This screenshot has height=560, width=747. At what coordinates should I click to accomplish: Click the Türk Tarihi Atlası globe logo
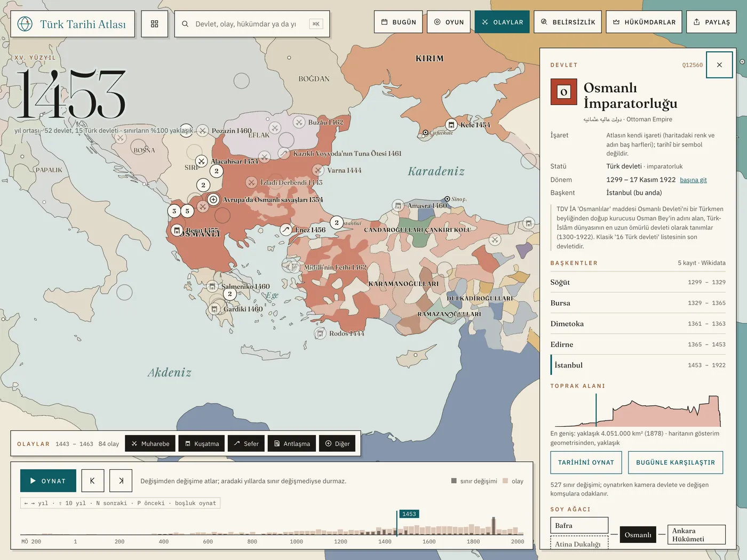25,24
